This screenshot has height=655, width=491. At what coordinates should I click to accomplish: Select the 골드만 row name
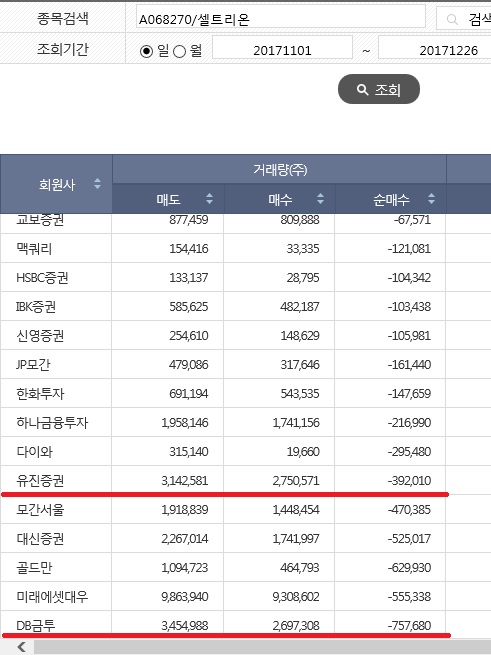coord(34,568)
